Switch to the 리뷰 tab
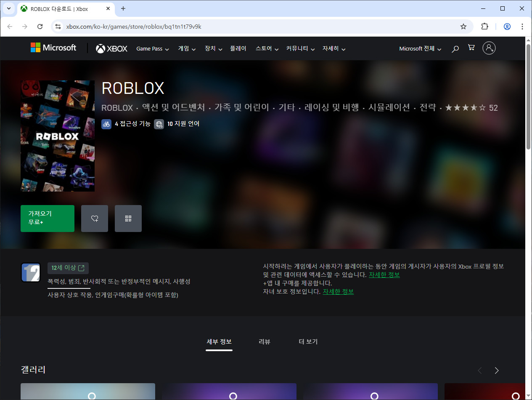This screenshot has width=532, height=400. pos(265,342)
